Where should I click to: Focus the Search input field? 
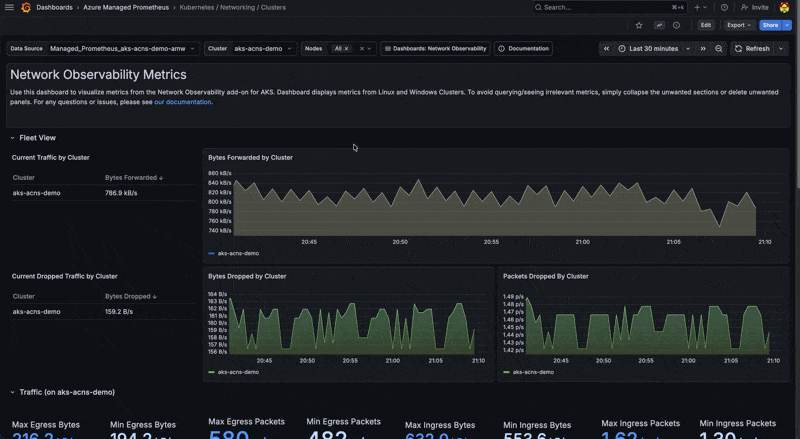click(x=609, y=7)
